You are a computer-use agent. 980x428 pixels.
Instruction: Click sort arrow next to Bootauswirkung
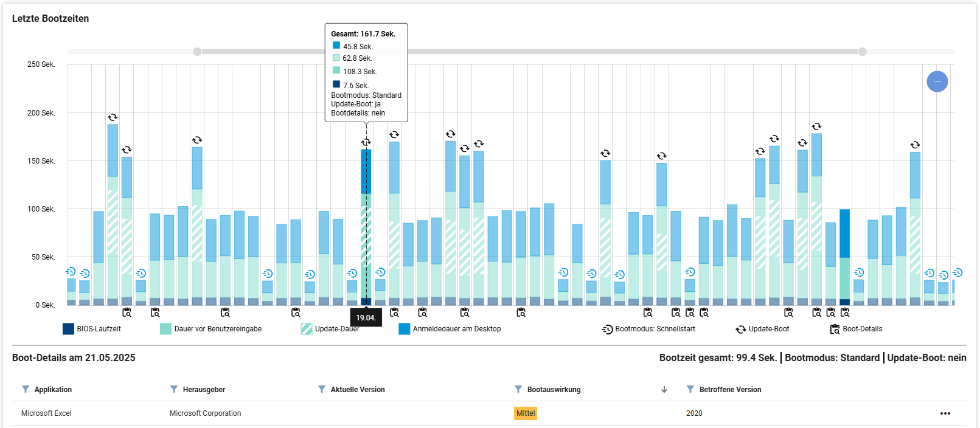coord(664,390)
